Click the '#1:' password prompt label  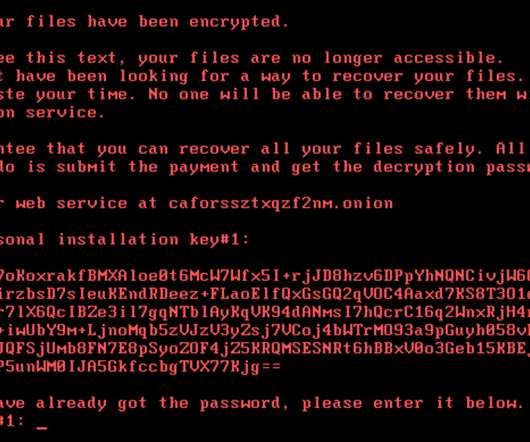(12, 421)
